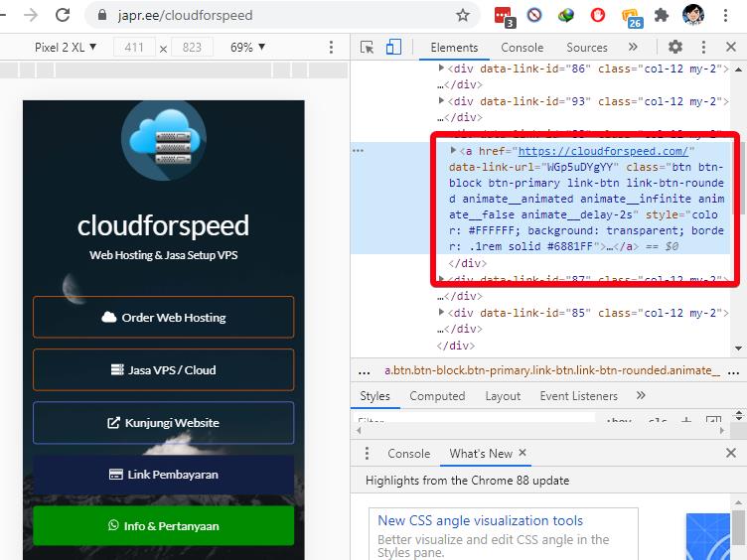Select the a.btn breadcrumb item
The height and width of the screenshot is (560, 747).
(x=552, y=370)
